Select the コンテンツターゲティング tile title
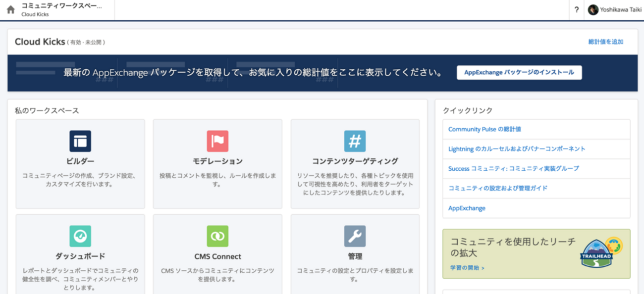Viewport: 644px width, 294px height. [355, 161]
